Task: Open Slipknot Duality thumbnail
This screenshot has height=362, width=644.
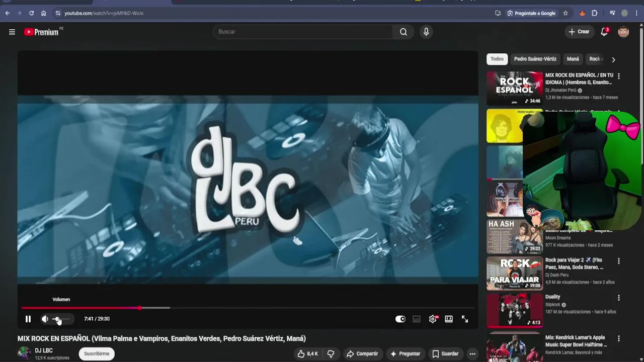Action: tap(515, 310)
